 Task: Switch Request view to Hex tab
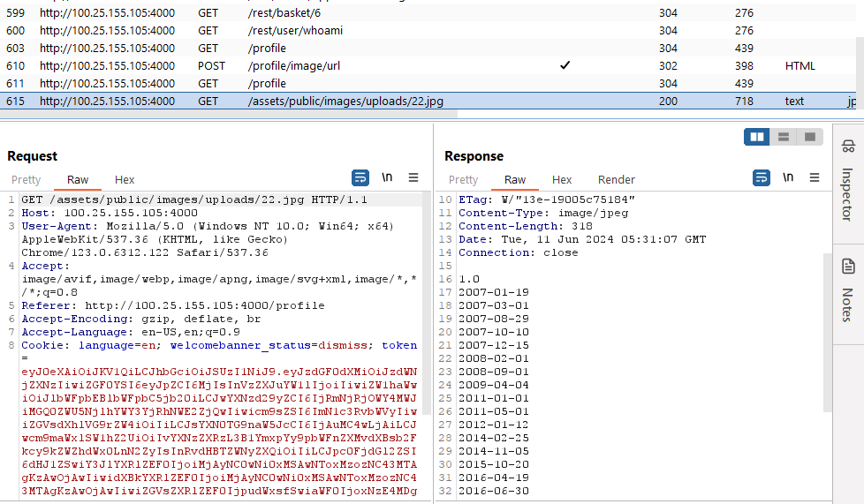click(125, 180)
